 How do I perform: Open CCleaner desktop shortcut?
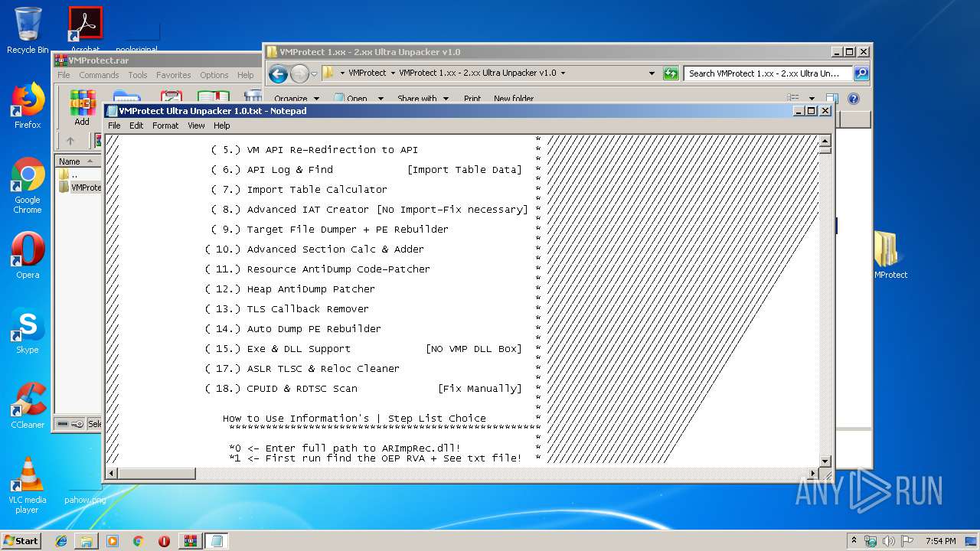tap(28, 406)
